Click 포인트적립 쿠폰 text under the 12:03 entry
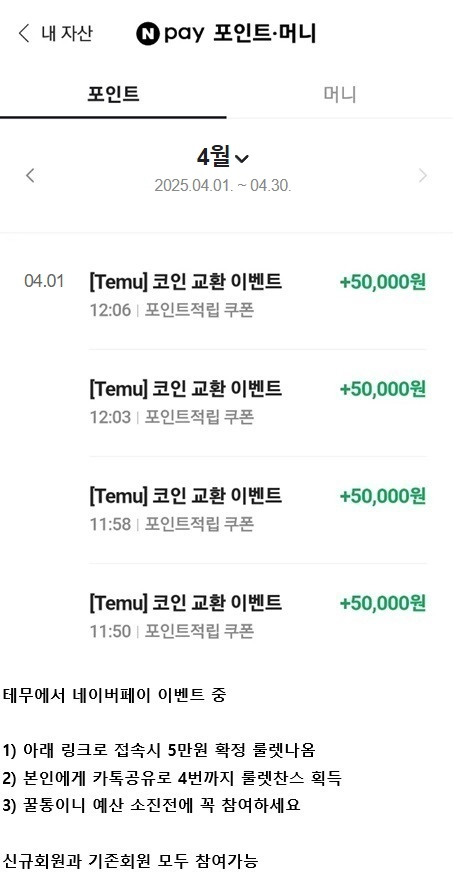 pos(199,417)
